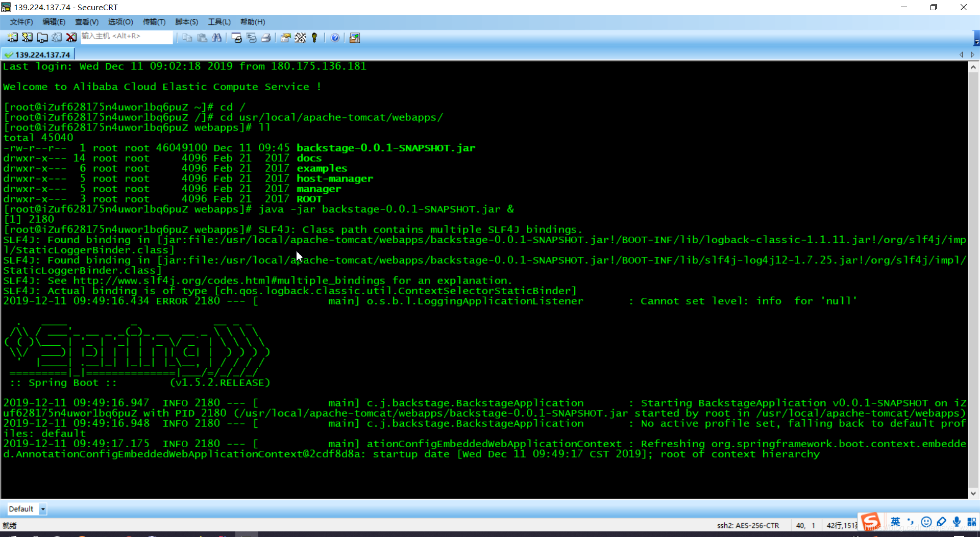
Task: Click the ROOT directory name in listing
Action: pyautogui.click(x=309, y=199)
